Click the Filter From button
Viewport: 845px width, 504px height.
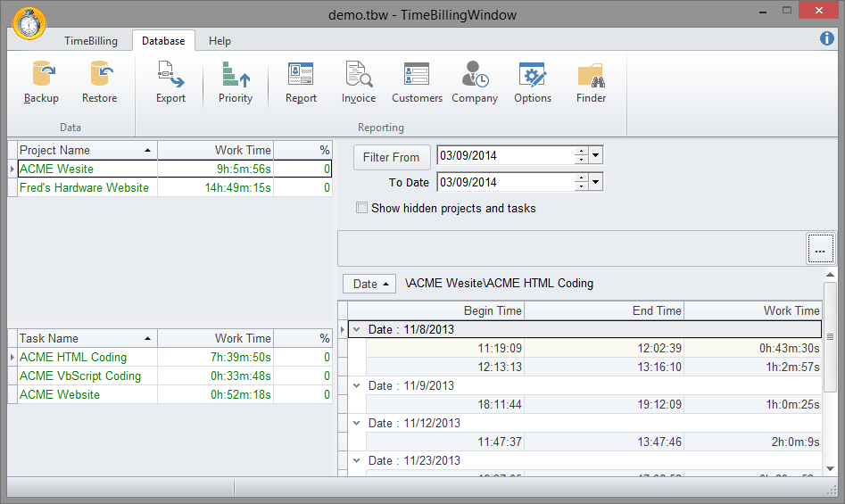pyautogui.click(x=392, y=157)
